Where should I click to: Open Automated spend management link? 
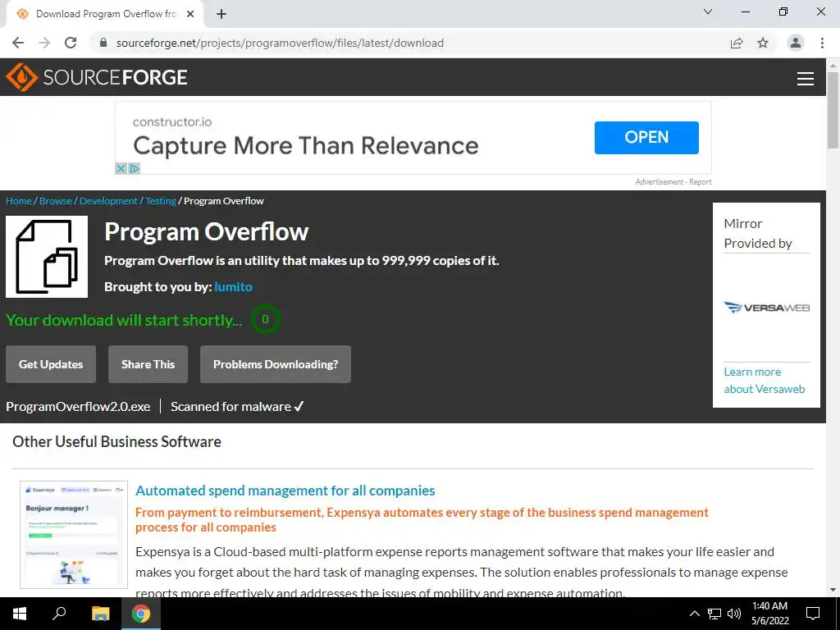pos(285,491)
